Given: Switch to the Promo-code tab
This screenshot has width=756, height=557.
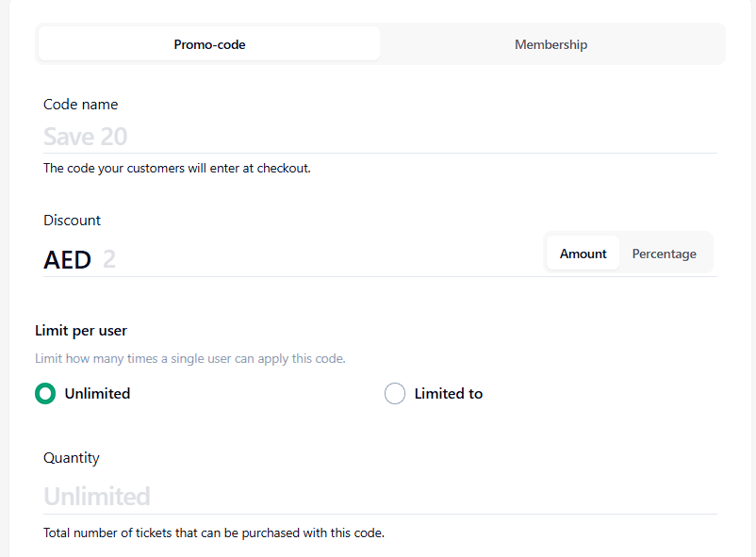Looking at the screenshot, I should tap(209, 44).
